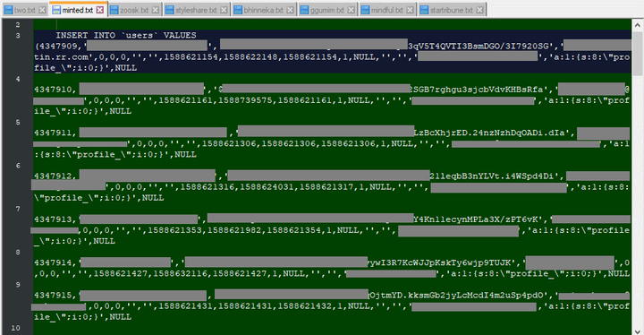
Task: Click the timestamp 1588622148
Action: coord(250,56)
